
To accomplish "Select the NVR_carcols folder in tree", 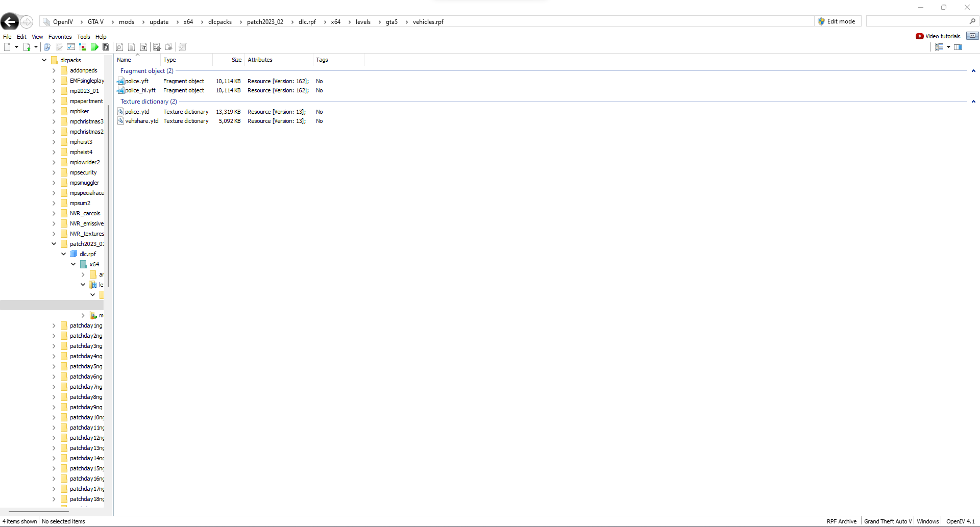I will point(85,213).
